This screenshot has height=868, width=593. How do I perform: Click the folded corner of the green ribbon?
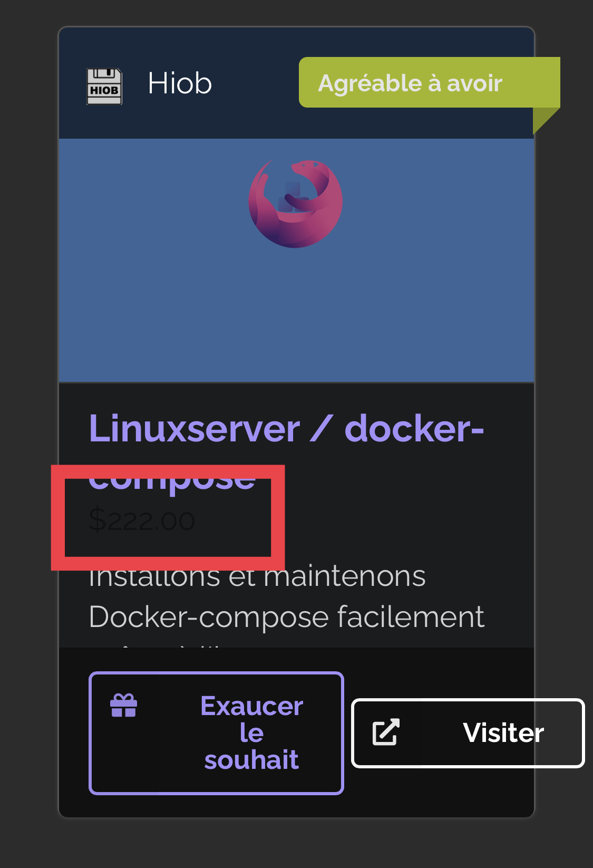546,121
